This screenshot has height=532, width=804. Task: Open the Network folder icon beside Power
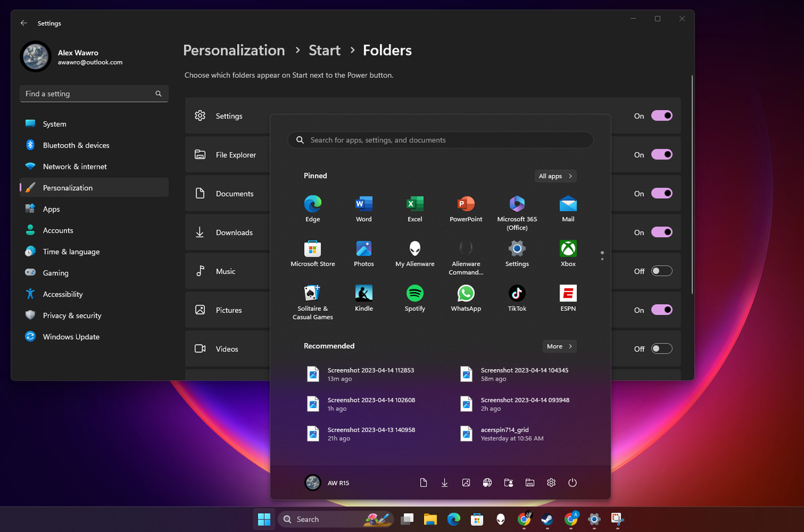click(x=487, y=482)
